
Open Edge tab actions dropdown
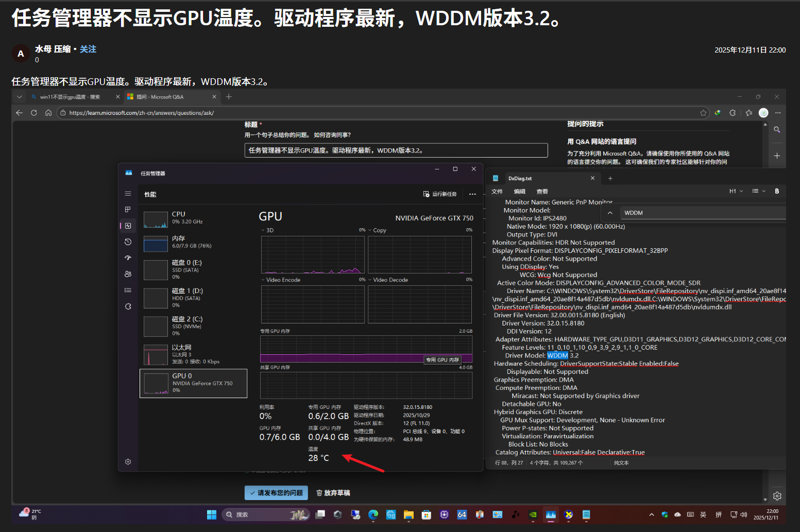pyautogui.click(x=19, y=97)
